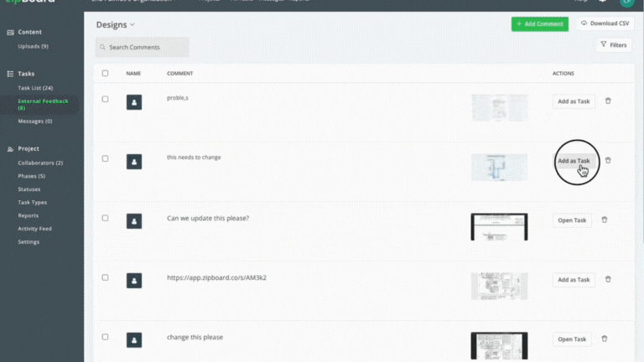Click the green Add Comment button

point(540,23)
